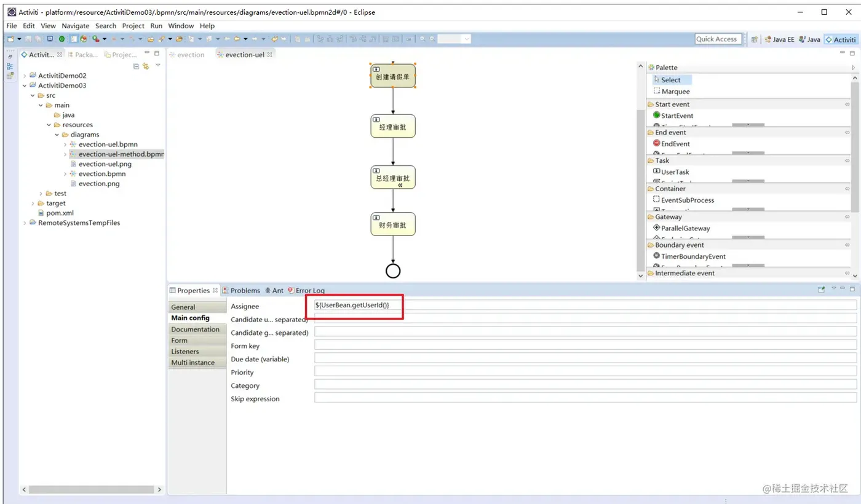The image size is (861, 504).
Task: Pick EndEvent from the palette
Action: click(x=671, y=144)
